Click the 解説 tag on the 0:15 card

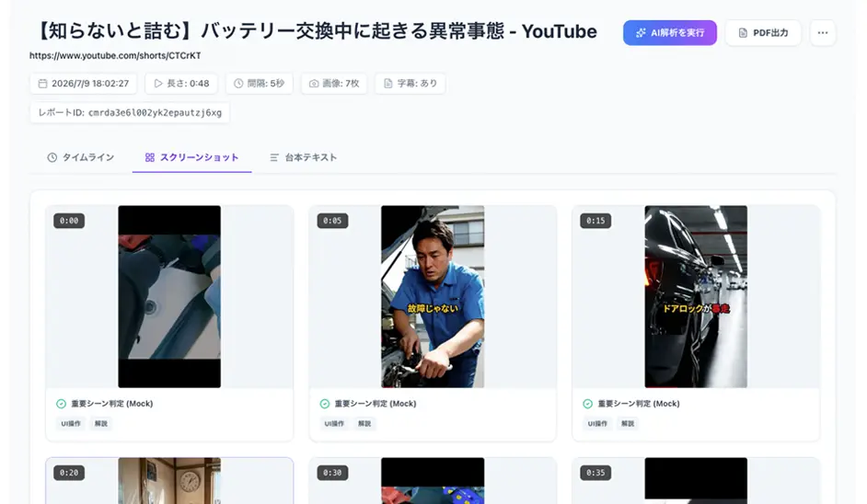pyautogui.click(x=628, y=424)
